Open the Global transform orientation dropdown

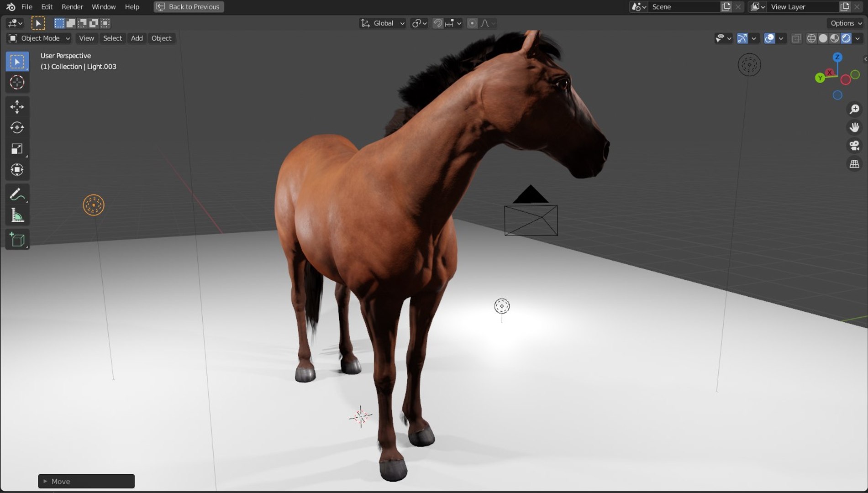pyautogui.click(x=383, y=23)
